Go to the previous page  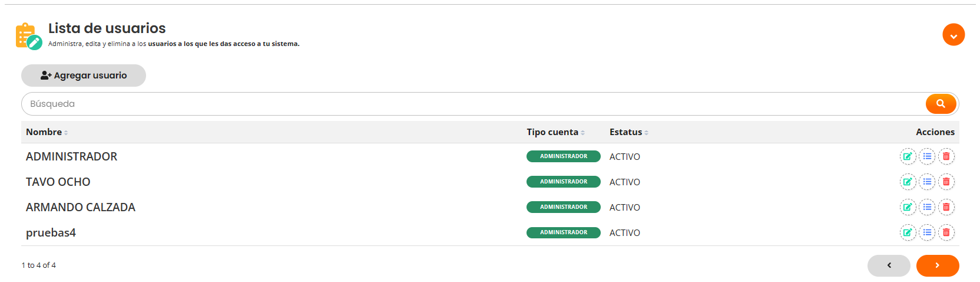point(889,265)
